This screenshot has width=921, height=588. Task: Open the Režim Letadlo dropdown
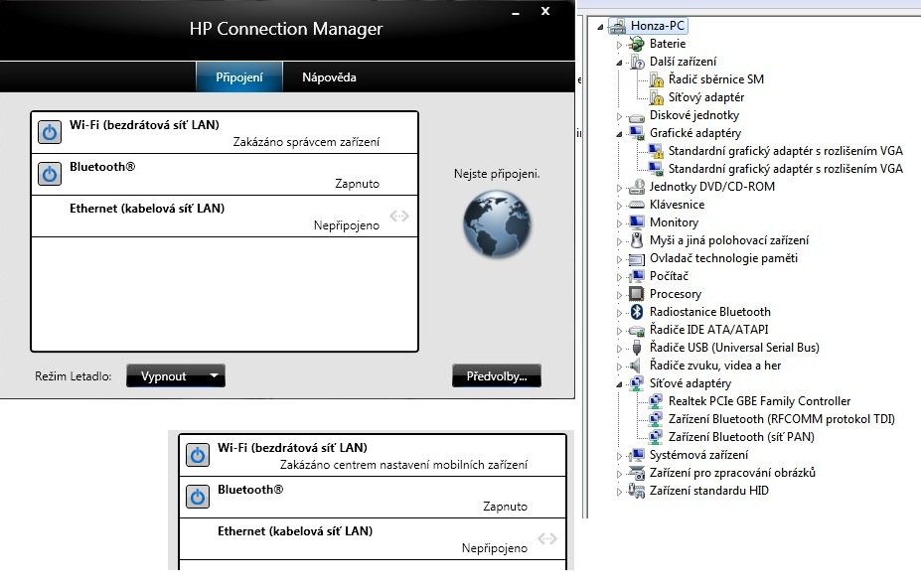click(x=176, y=376)
